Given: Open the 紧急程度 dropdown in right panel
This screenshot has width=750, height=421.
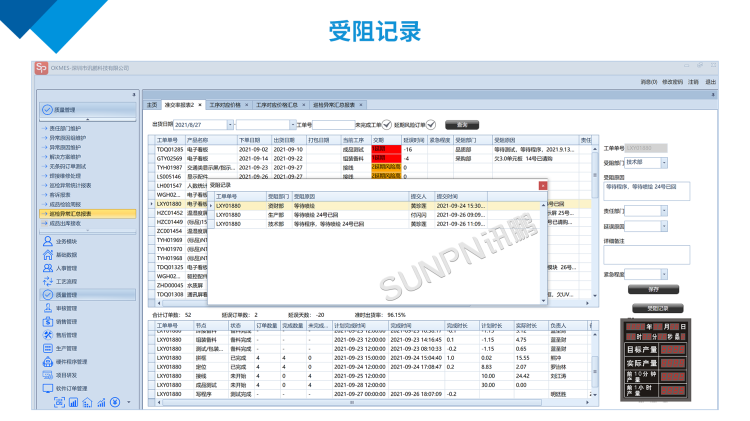Looking at the screenshot, I should pos(663,272).
